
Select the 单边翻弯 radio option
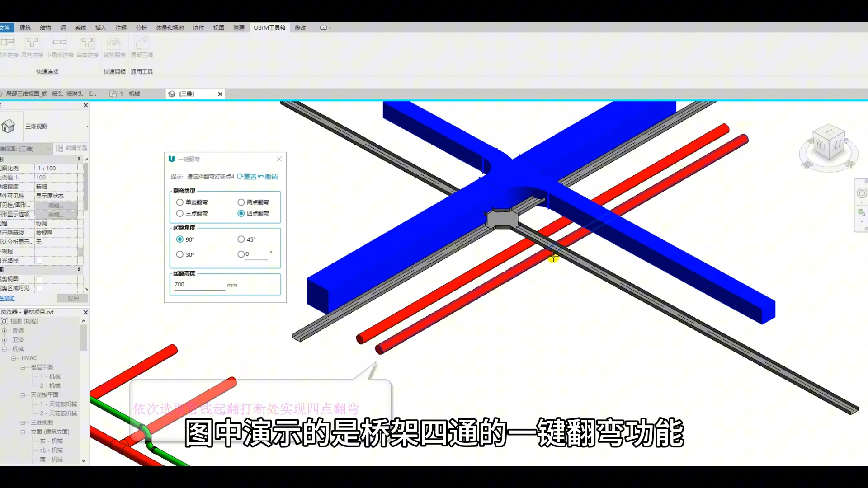click(180, 202)
